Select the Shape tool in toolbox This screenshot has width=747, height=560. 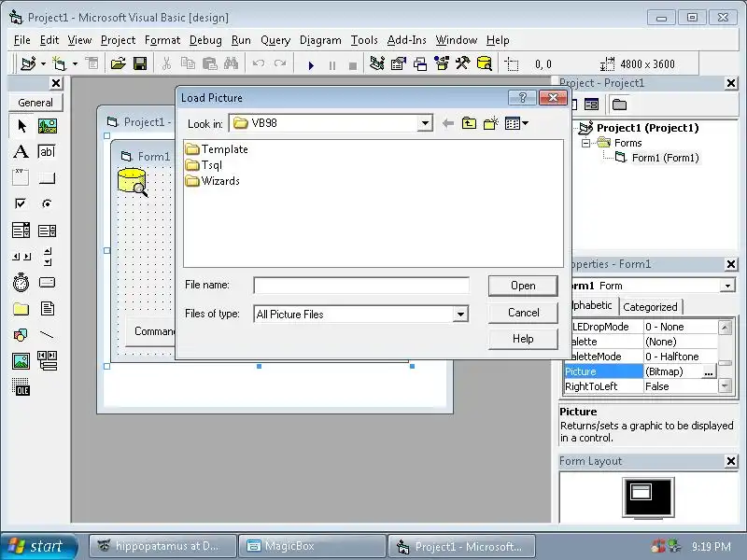click(21, 335)
